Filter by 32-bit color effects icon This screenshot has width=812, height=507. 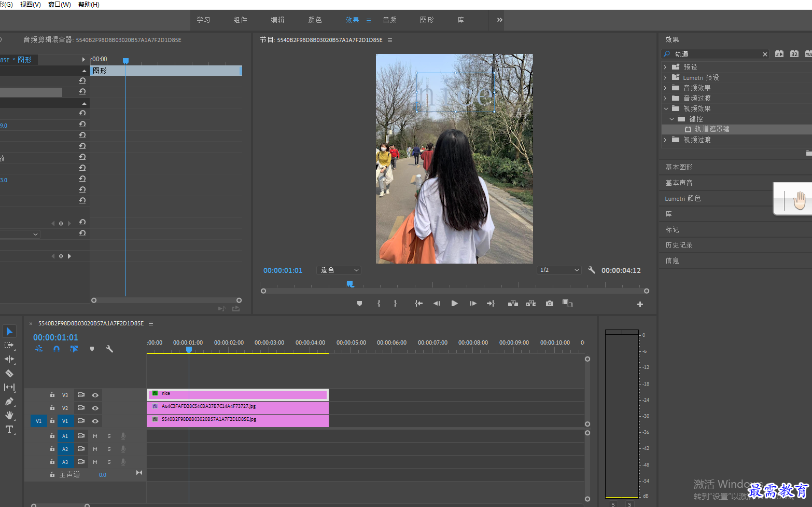tap(794, 54)
